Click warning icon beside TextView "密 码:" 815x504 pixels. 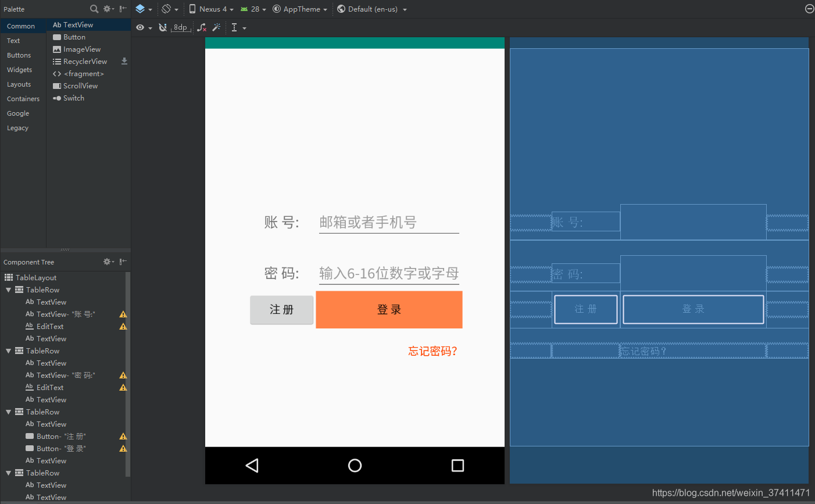[x=123, y=376]
